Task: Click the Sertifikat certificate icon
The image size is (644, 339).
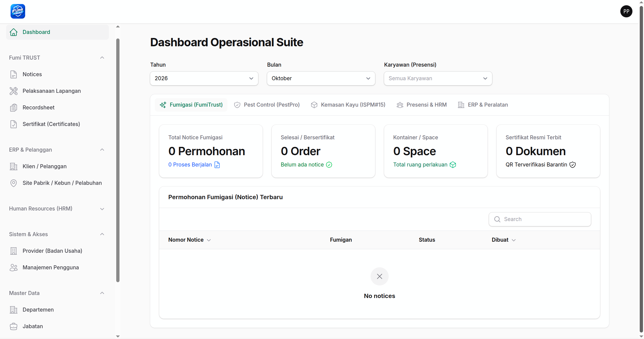Action: [14, 124]
